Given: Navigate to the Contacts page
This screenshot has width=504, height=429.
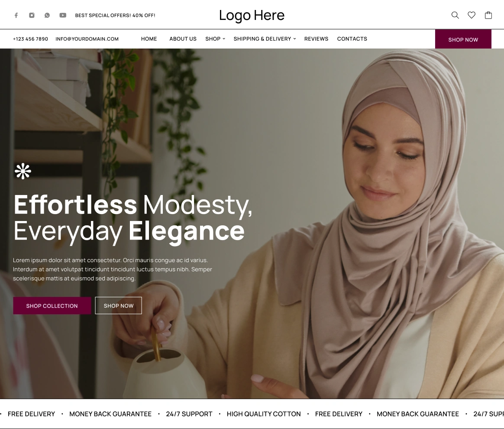Looking at the screenshot, I should 352,39.
